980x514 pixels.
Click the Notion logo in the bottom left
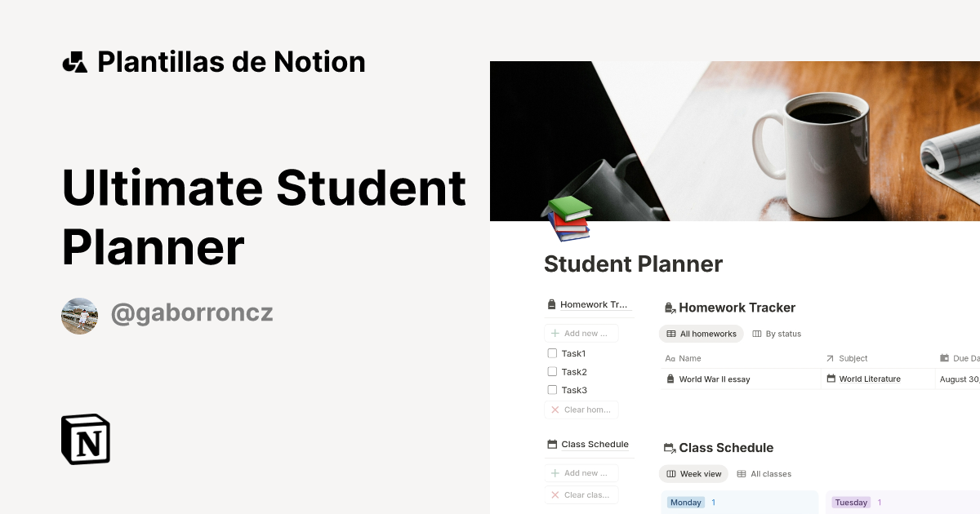(85, 440)
